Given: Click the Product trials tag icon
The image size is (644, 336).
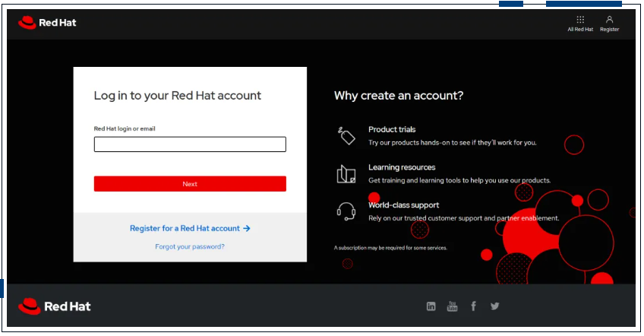Looking at the screenshot, I should [346, 136].
